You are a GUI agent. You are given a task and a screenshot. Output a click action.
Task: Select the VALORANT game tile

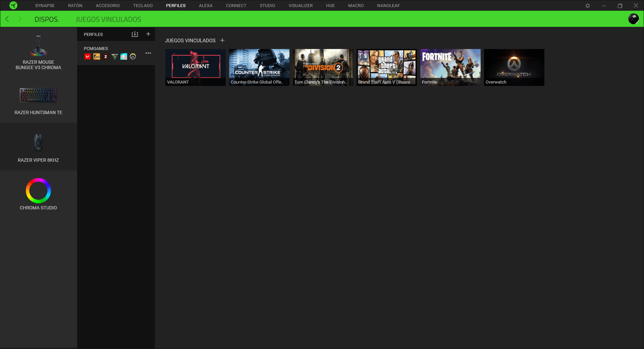[x=196, y=67]
